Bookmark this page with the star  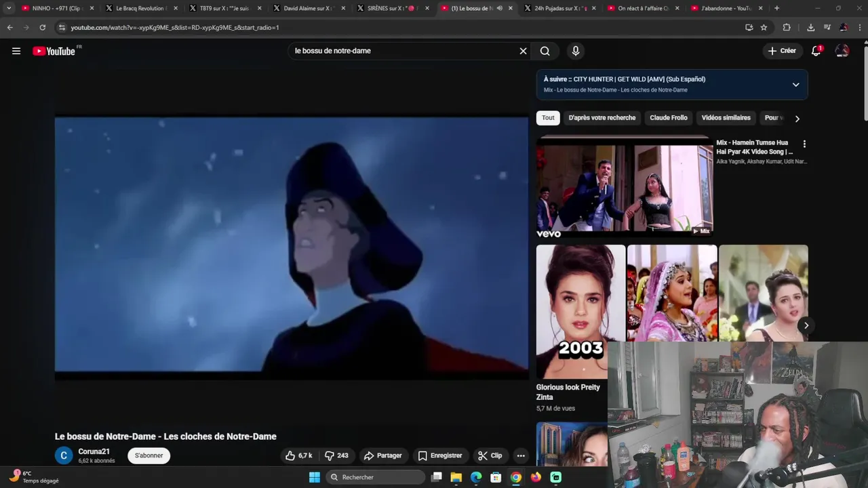764,27
